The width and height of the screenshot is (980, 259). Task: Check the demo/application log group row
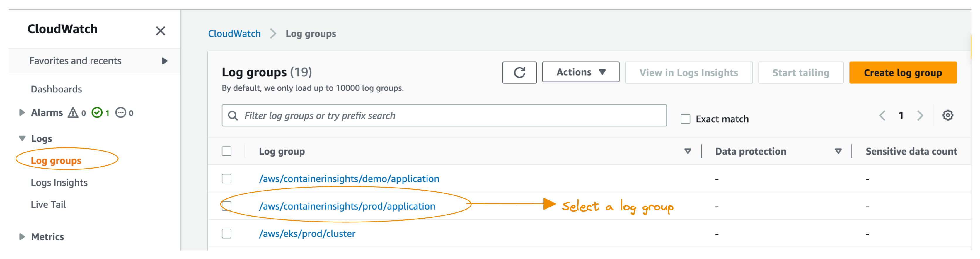coord(227,179)
